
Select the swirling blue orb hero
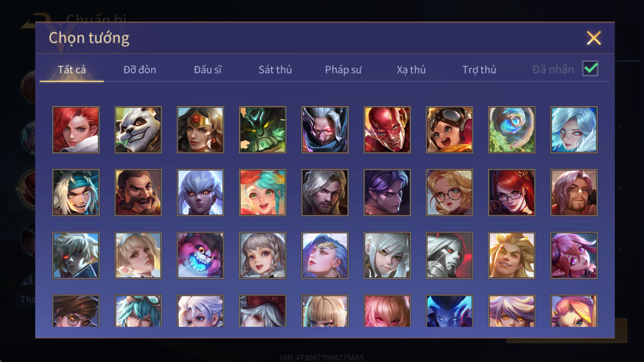512,130
